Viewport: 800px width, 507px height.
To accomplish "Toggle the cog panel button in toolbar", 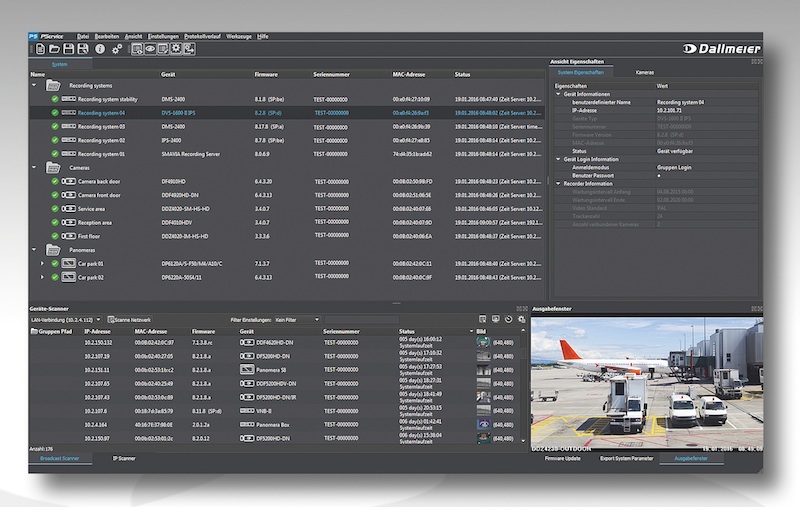I will [x=176, y=48].
